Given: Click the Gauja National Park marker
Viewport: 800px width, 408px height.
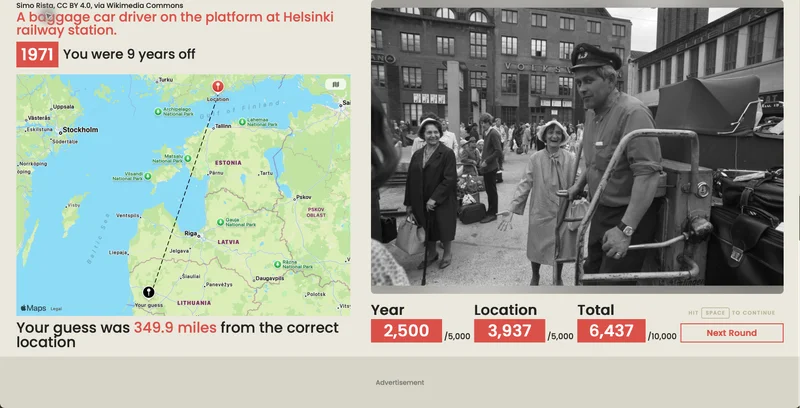Looking at the screenshot, I should [x=220, y=222].
